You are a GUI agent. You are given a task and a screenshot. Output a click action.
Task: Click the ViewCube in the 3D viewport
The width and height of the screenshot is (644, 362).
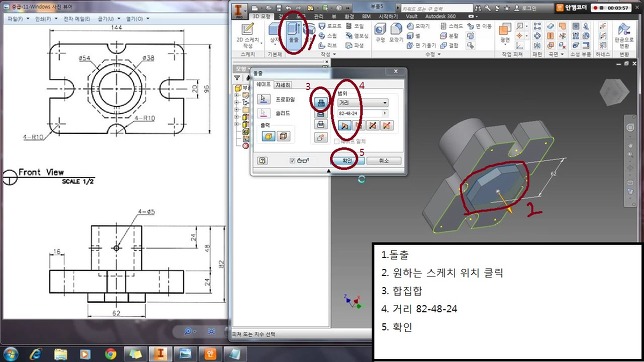614,92
